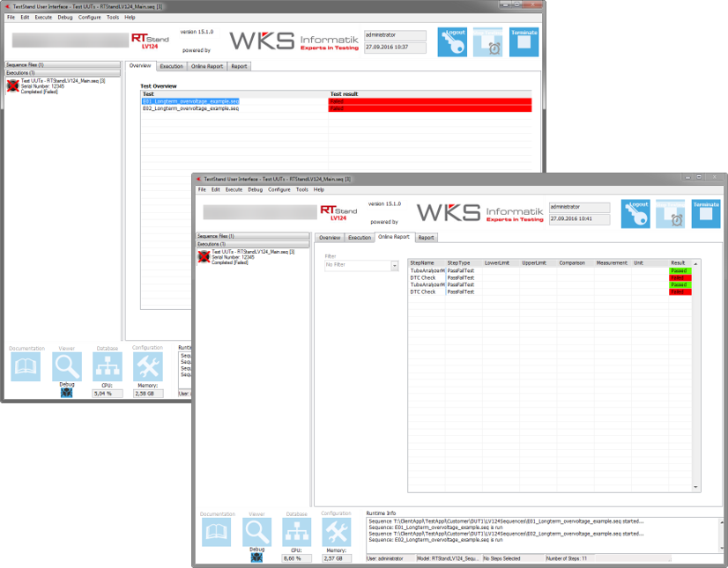The height and width of the screenshot is (568, 728).
Task: Click the StepName column header
Action: coord(427,262)
